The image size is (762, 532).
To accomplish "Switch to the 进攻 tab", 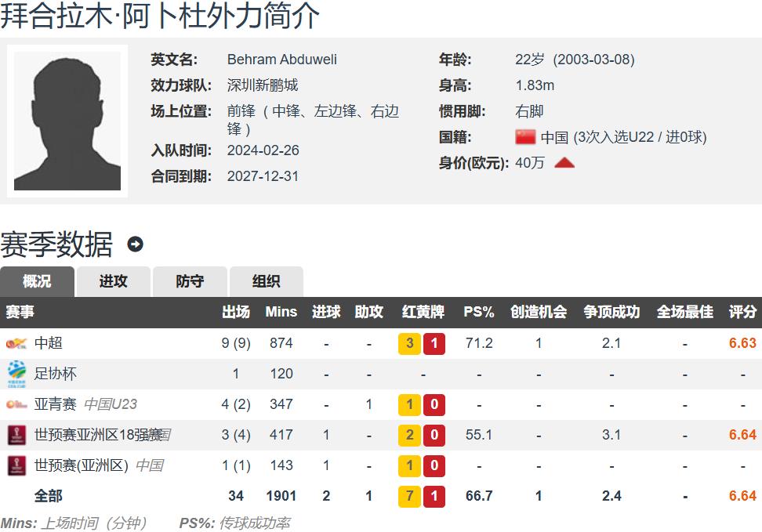I will click(x=113, y=281).
